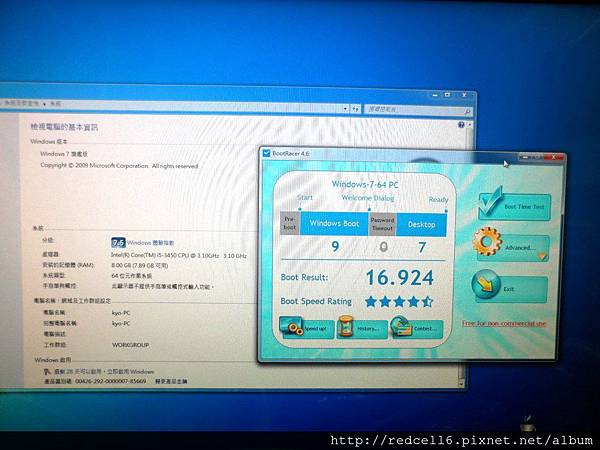This screenshot has height=450, width=600.
Task: Click the help question mark icon in System window
Action: pyautogui.click(x=461, y=125)
